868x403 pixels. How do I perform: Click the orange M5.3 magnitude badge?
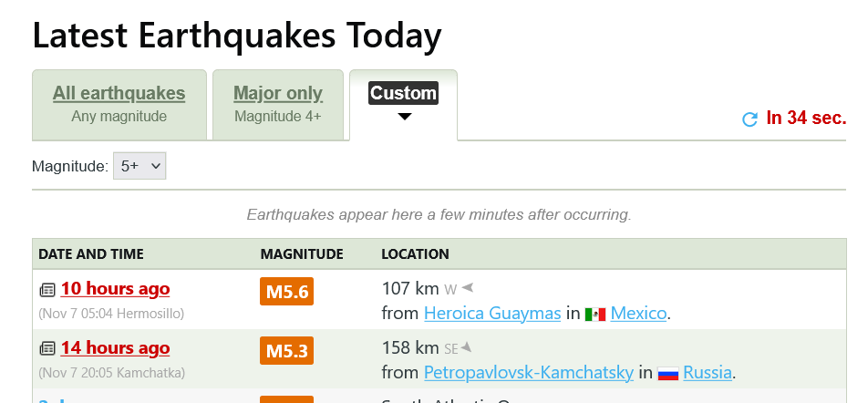[x=287, y=350]
